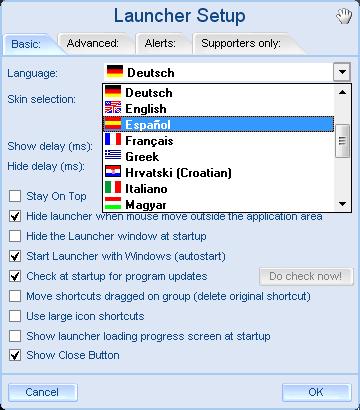Click the Cancel button

coord(43,392)
